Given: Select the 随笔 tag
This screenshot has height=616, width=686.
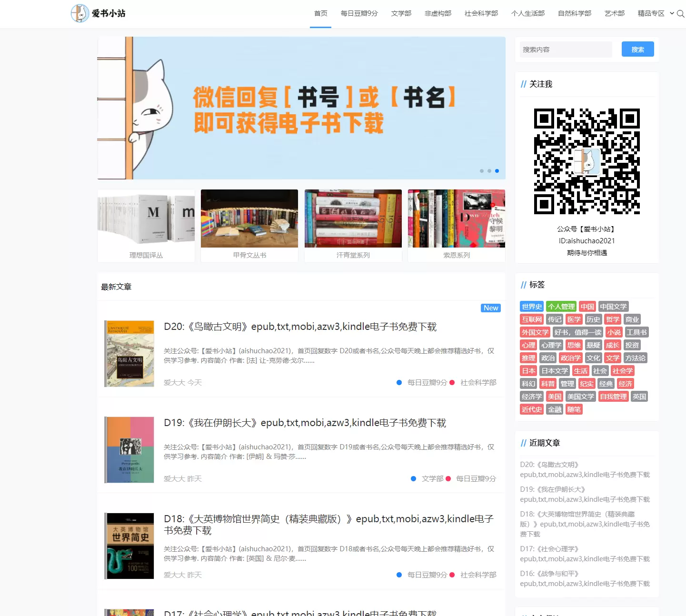Looking at the screenshot, I should pos(574,409).
